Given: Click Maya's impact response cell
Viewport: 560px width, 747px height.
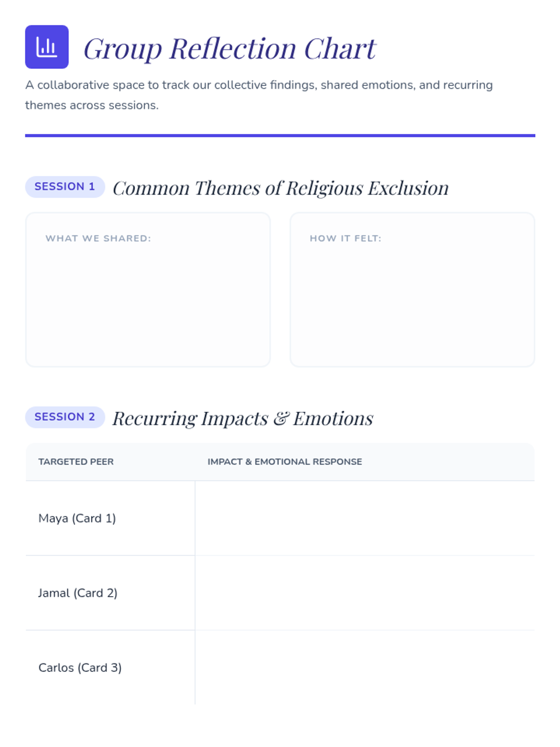Looking at the screenshot, I should (364, 518).
